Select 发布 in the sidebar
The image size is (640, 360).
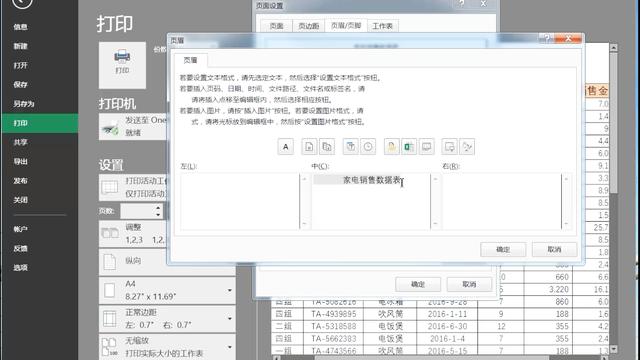click(x=20, y=180)
